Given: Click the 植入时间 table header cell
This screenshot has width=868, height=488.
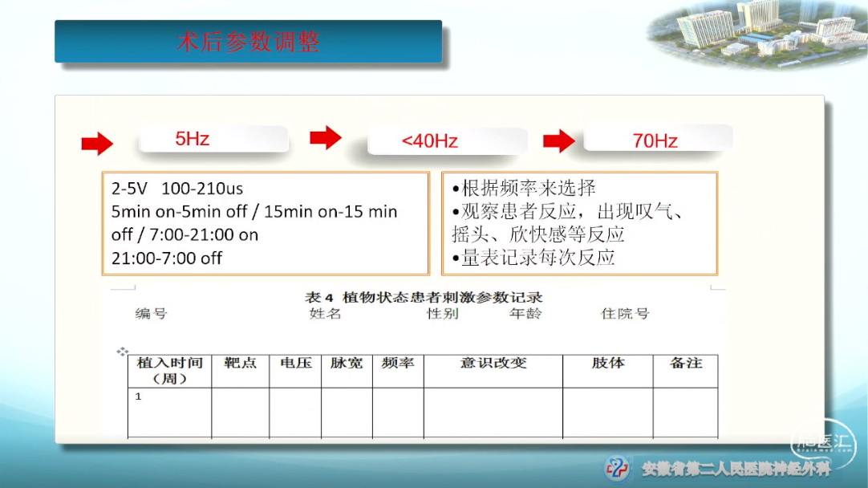Looking at the screenshot, I should (x=169, y=371).
